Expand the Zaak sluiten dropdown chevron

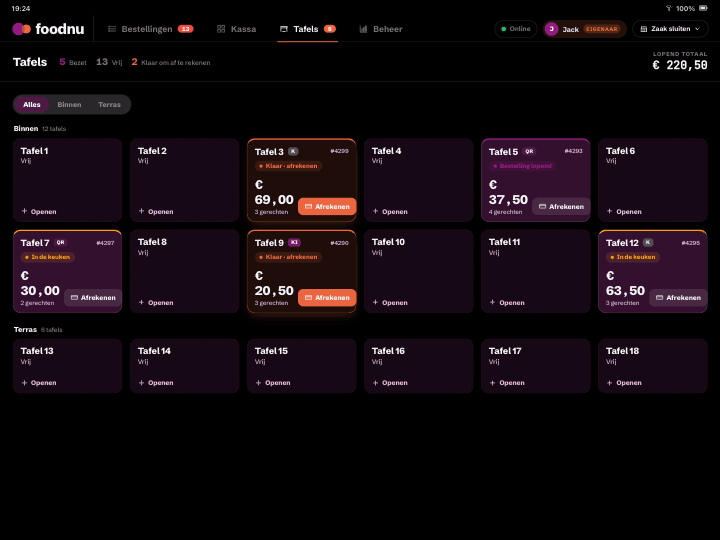click(x=698, y=29)
